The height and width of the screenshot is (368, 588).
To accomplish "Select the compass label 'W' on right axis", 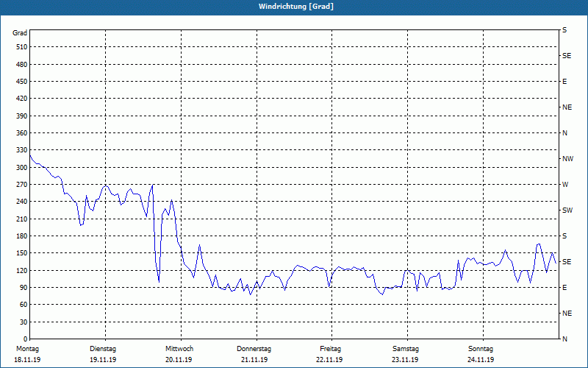I will point(565,185).
